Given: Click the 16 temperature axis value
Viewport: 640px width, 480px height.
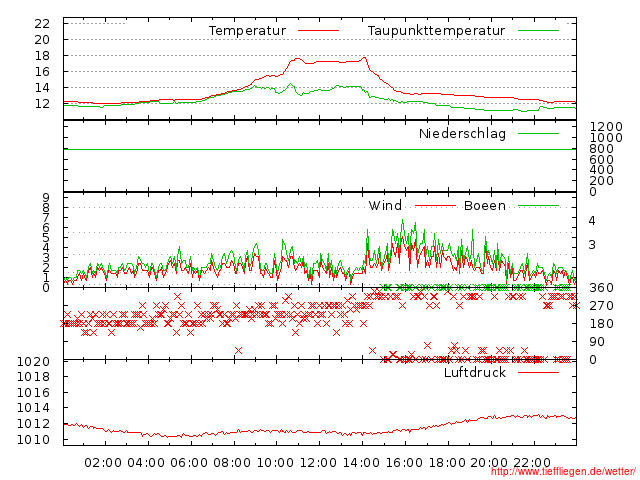Looking at the screenshot, I should click(x=42, y=72).
